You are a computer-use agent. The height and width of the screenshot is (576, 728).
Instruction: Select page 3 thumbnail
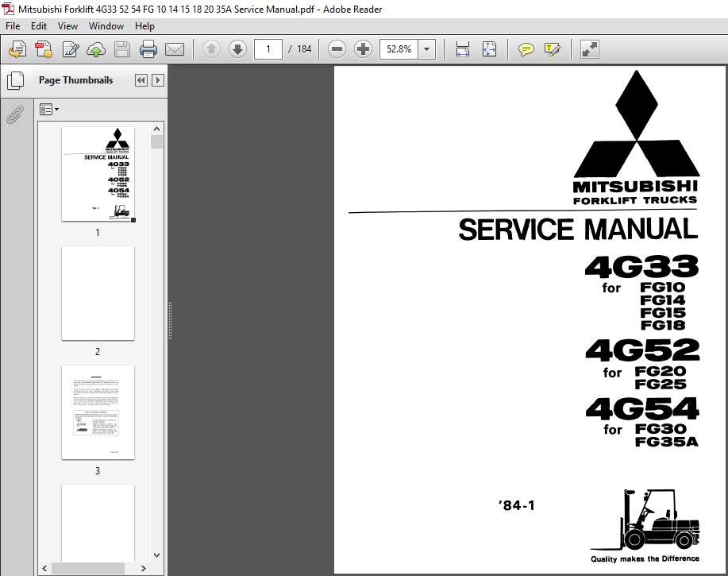pyautogui.click(x=98, y=412)
